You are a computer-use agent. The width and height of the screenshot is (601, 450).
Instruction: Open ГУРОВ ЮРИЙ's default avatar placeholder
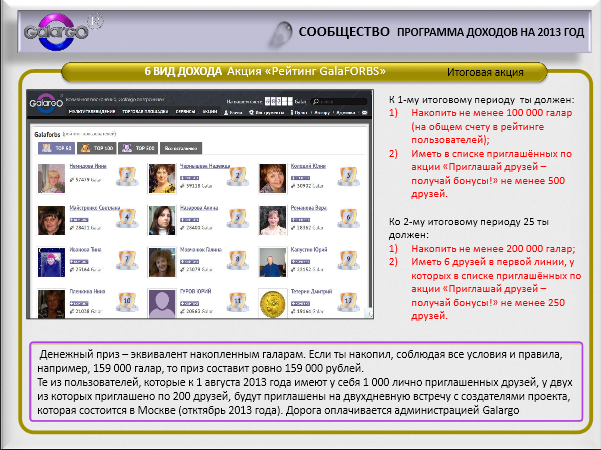[x=162, y=303]
